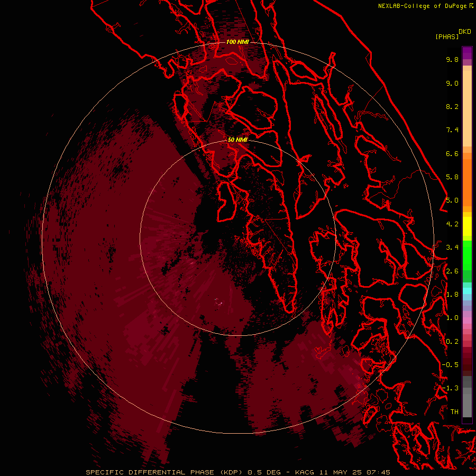The height and width of the screenshot is (476, 476).
Task: Click the gray bottom of color bar
Action: pos(467,404)
